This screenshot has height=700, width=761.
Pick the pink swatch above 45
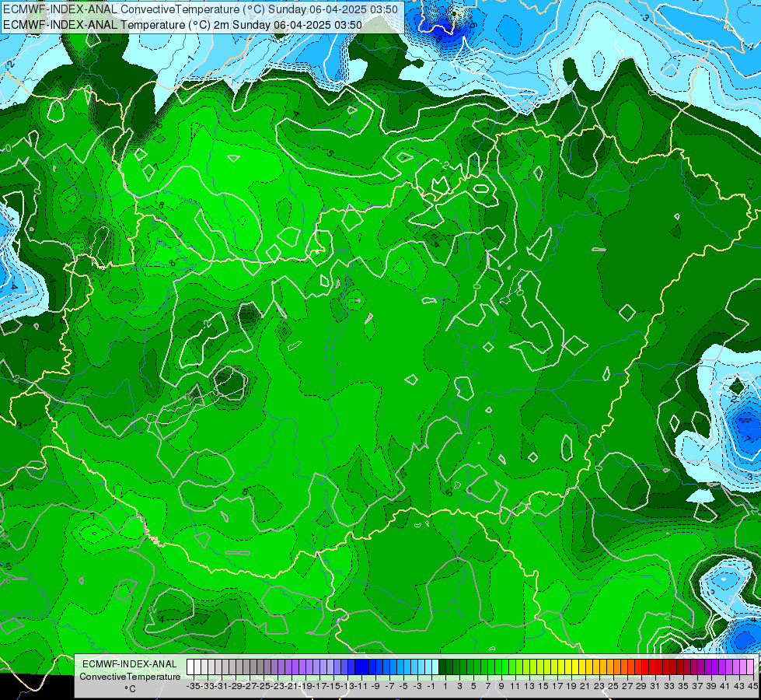750,667
